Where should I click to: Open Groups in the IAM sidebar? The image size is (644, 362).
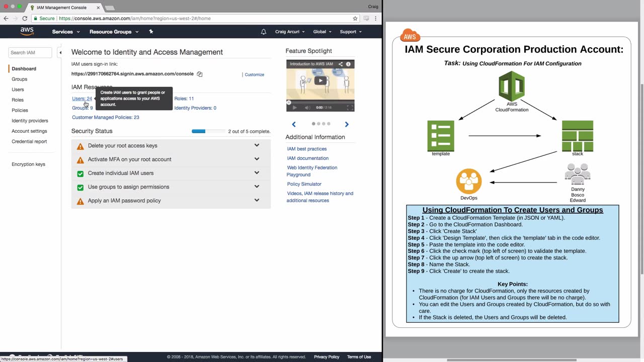(x=20, y=79)
